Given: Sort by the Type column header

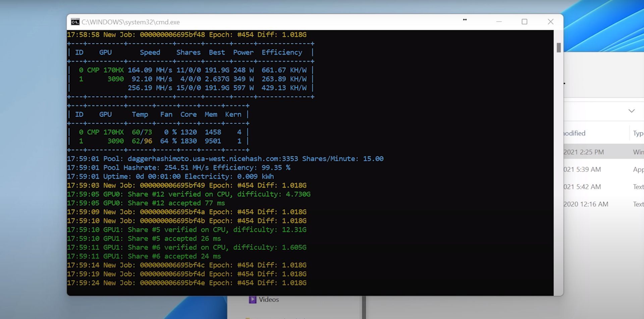Looking at the screenshot, I should [638, 133].
